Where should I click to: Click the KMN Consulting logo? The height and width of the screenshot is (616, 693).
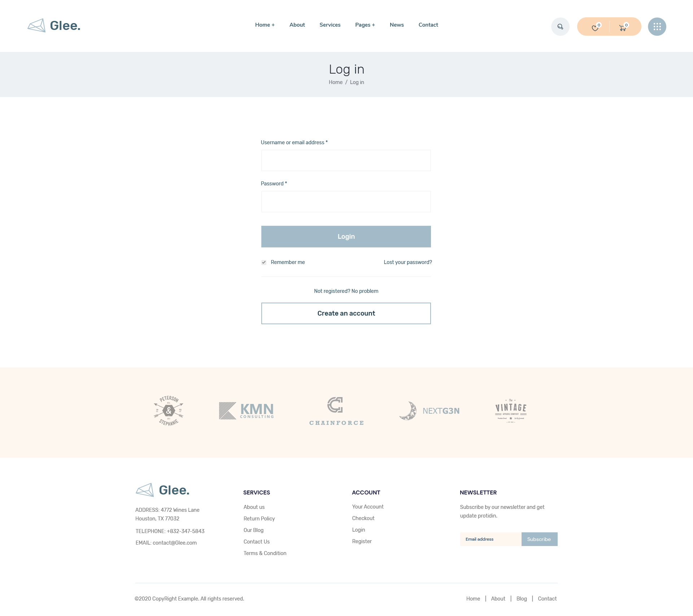[x=247, y=411]
